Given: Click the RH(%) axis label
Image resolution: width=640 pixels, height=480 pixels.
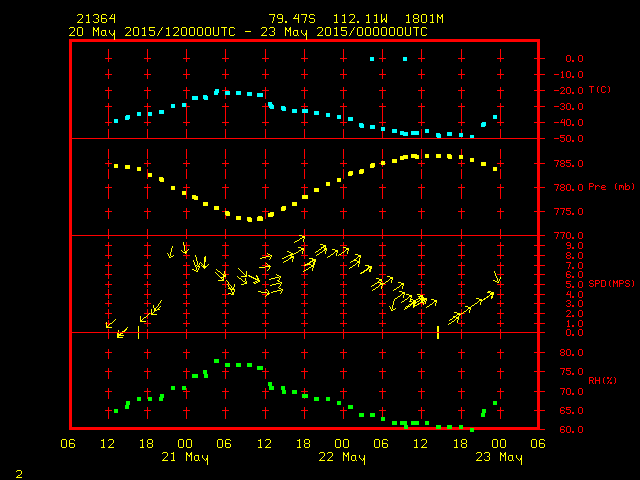Looking at the screenshot, I should tap(602, 381).
